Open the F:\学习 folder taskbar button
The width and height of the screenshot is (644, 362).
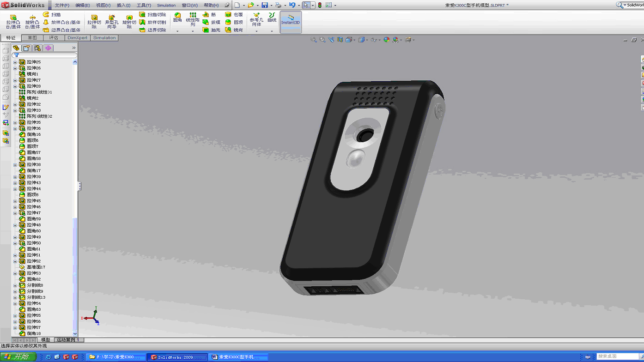116,357
